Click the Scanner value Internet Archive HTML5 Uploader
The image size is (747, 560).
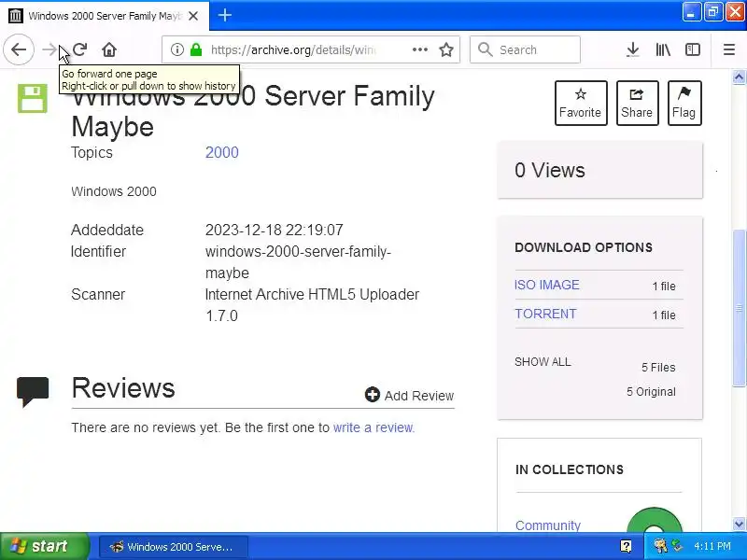coord(312,305)
